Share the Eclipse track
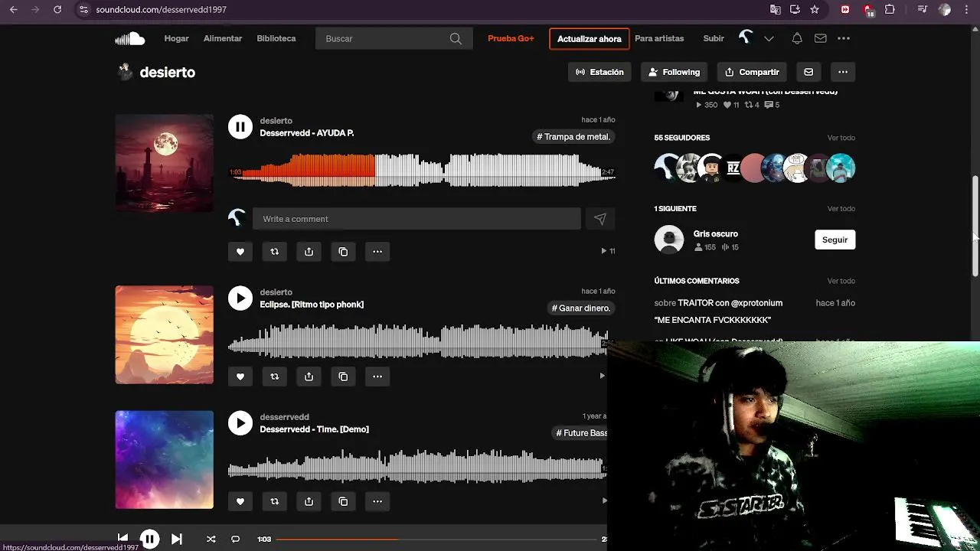The width and height of the screenshot is (980, 551). click(309, 377)
